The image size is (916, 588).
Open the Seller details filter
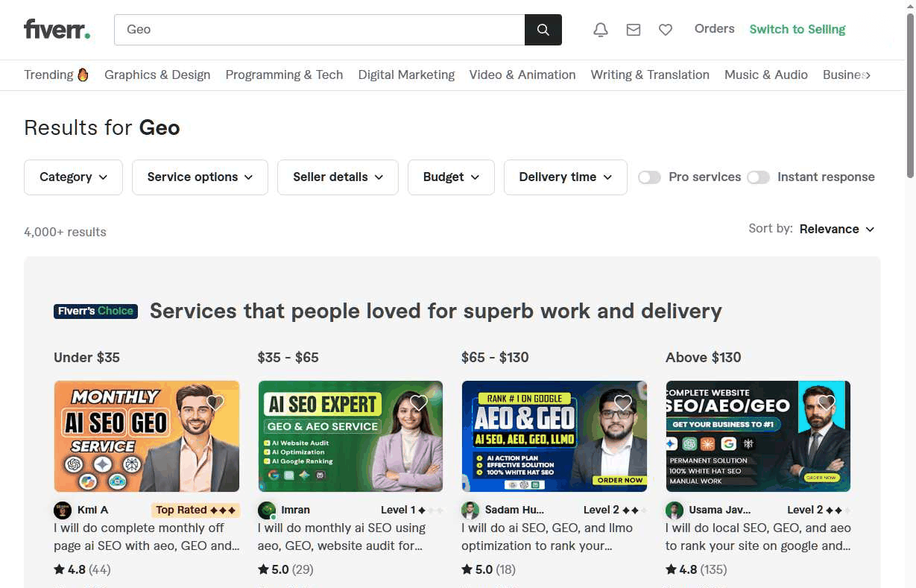tap(338, 177)
